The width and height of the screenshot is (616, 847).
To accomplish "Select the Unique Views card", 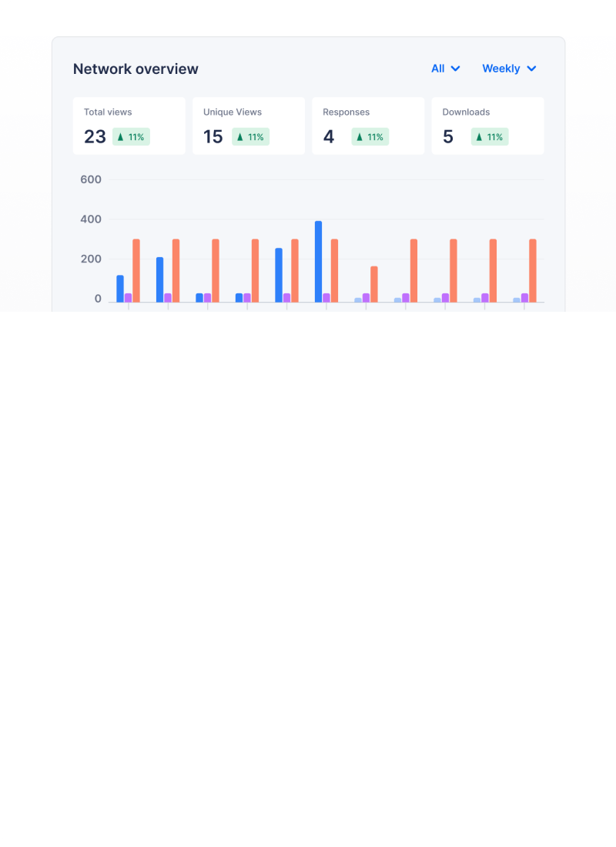I will [x=249, y=126].
